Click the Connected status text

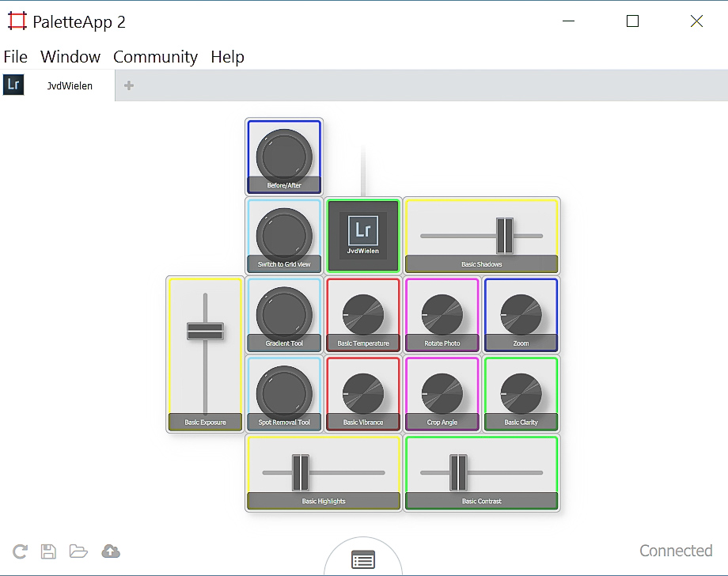(x=676, y=551)
